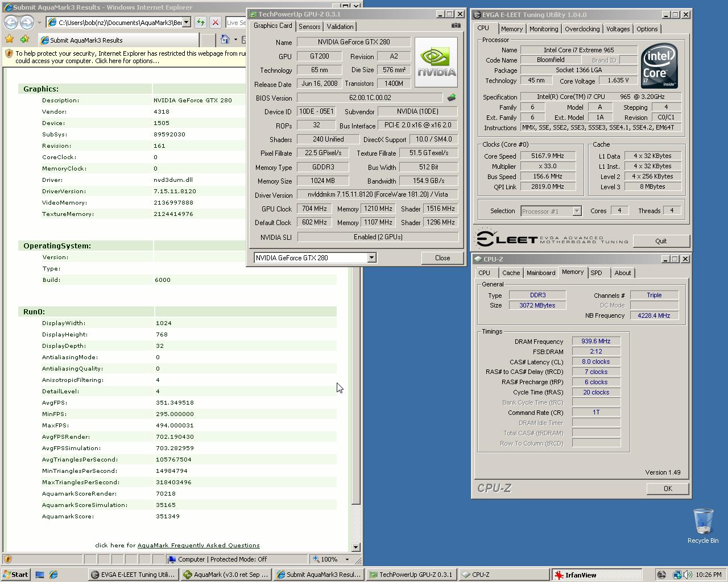The image size is (728, 582).
Task: Click the security information bar shield icon
Action: coord(9,53)
